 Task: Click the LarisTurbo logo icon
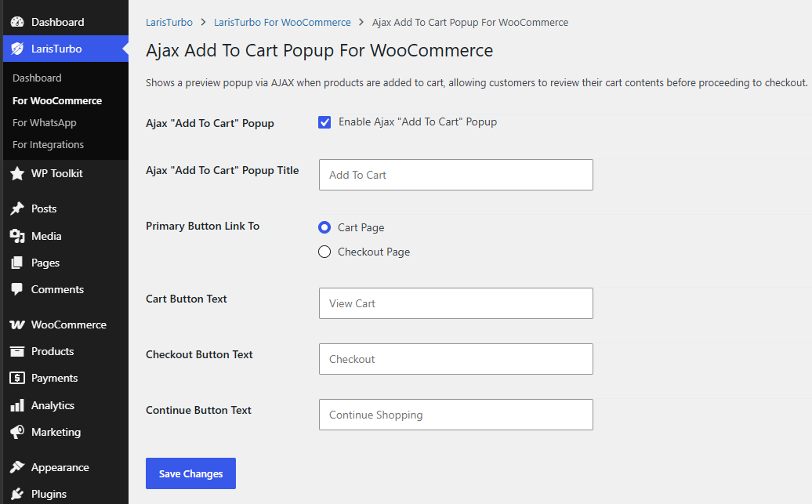pyautogui.click(x=17, y=49)
